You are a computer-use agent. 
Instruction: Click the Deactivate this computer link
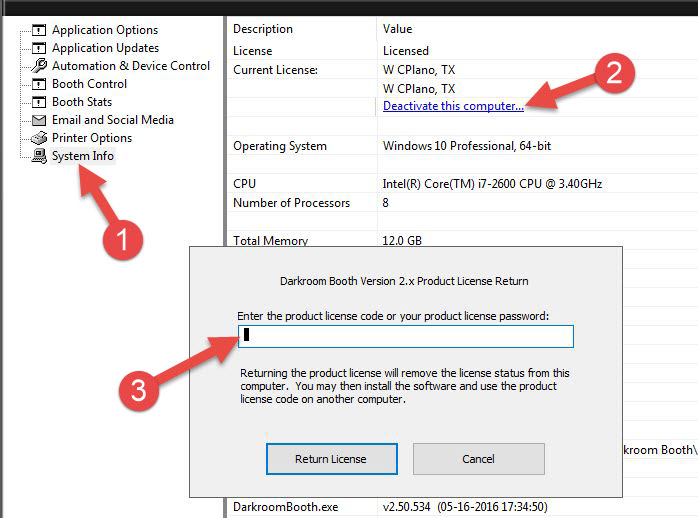pyautogui.click(x=453, y=106)
